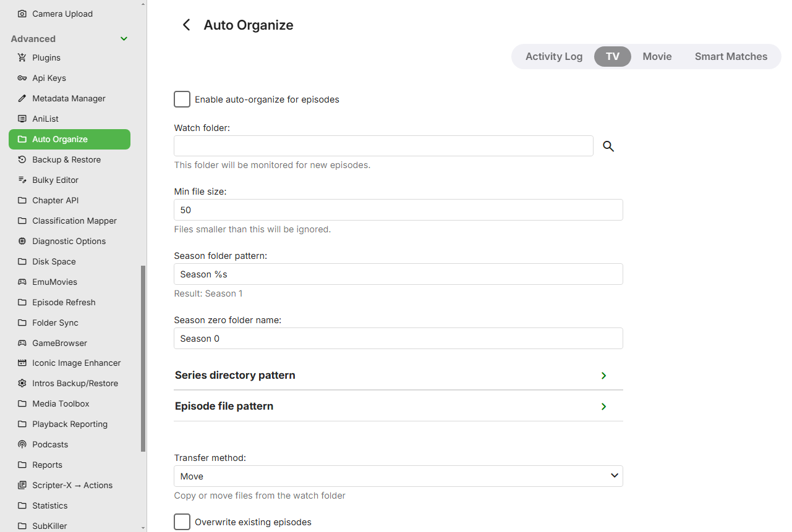This screenshot has width=792, height=532.
Task: Click the Podcasts icon in sidebar
Action: pos(22,444)
